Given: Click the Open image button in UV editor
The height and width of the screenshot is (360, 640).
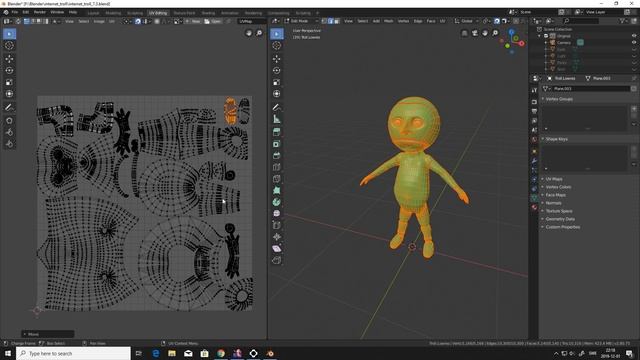Looking at the screenshot, I should pyautogui.click(x=212, y=21).
